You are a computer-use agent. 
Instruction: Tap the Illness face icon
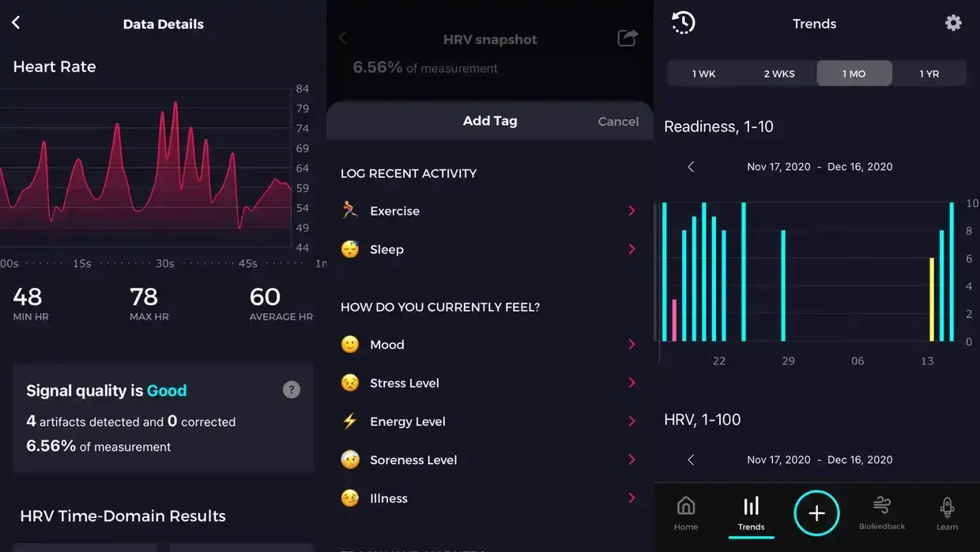[349, 498]
